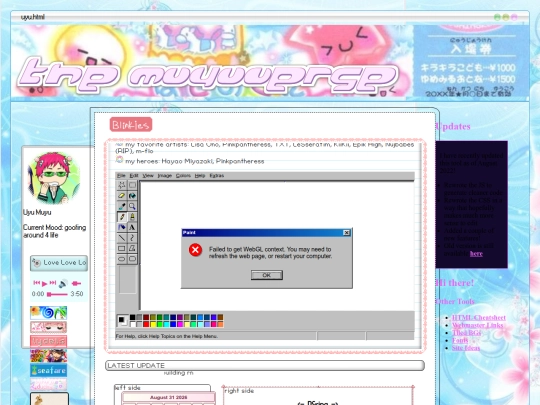Select the Rectangle shape tool

pyautogui.click(x=122, y=248)
